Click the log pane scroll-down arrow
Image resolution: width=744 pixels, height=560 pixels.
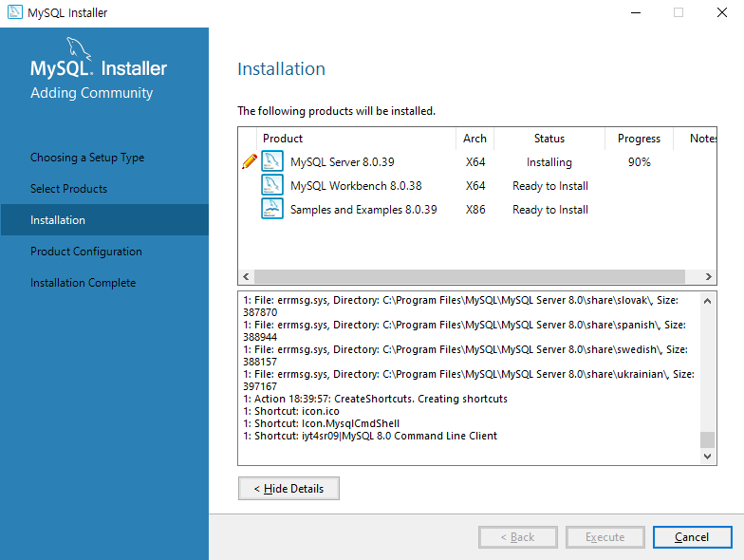(707, 457)
